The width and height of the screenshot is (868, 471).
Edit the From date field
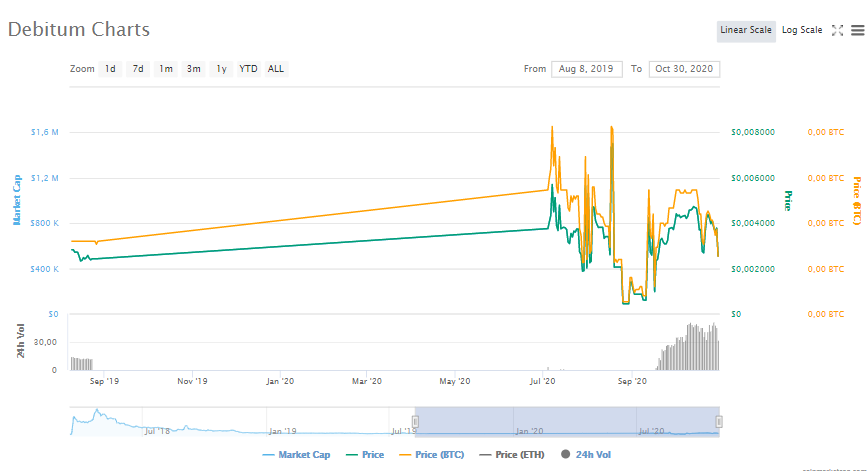click(586, 69)
